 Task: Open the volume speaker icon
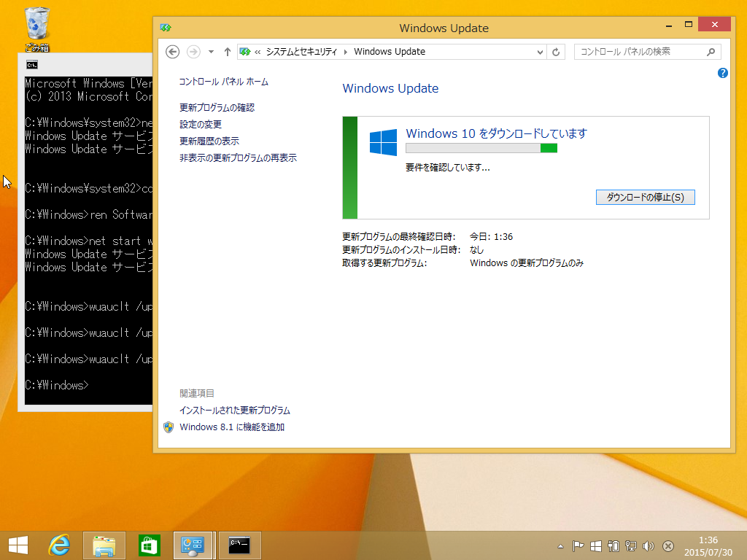[649, 546]
